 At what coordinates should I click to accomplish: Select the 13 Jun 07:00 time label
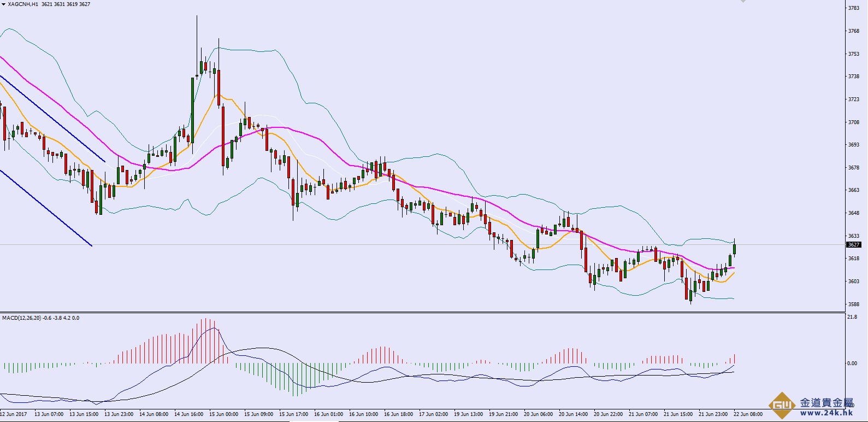point(49,414)
